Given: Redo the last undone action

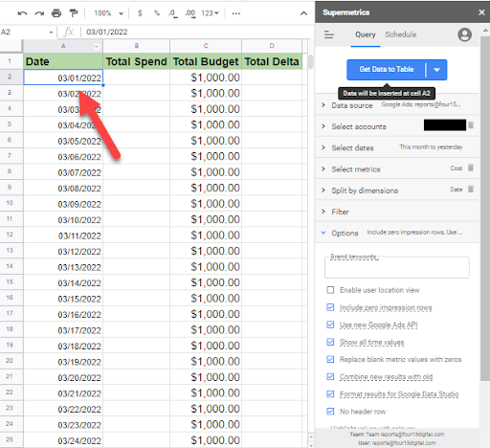Looking at the screenshot, I should (39, 13).
